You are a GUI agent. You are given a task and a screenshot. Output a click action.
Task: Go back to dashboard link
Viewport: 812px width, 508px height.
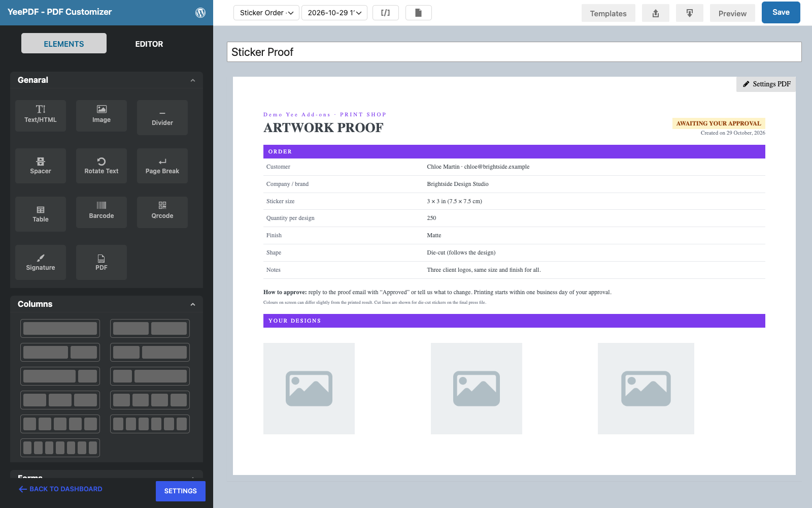(61, 489)
